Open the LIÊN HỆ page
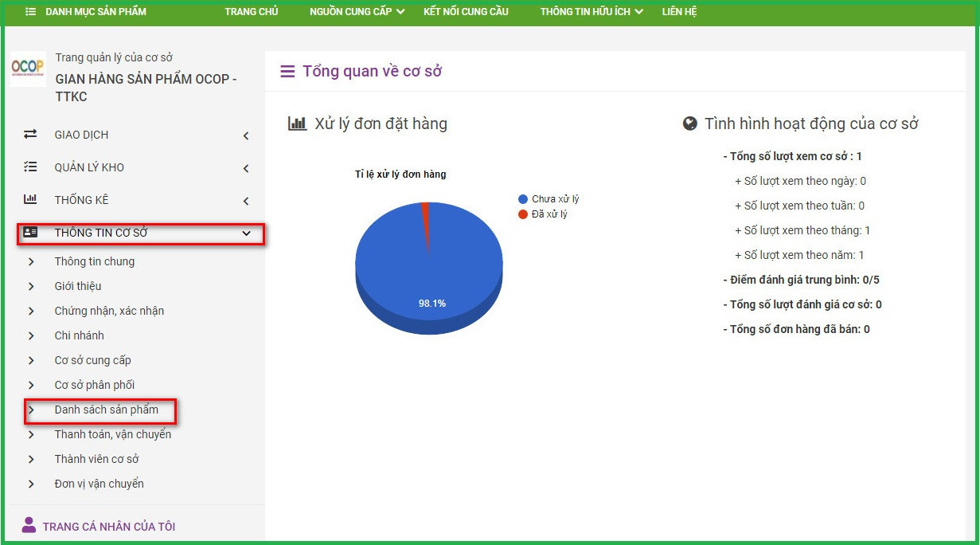The image size is (980, 545). pos(679,12)
